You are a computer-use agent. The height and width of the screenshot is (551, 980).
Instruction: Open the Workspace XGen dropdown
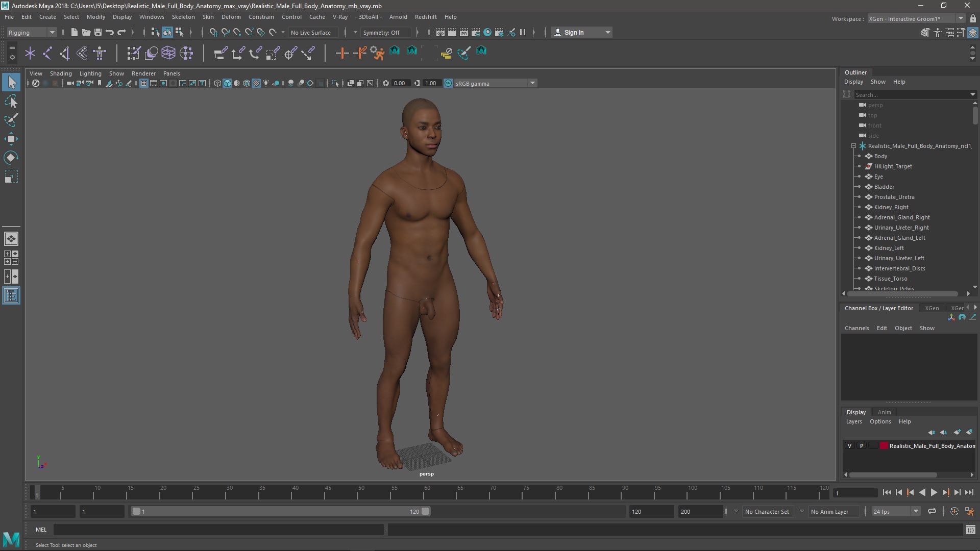click(916, 18)
